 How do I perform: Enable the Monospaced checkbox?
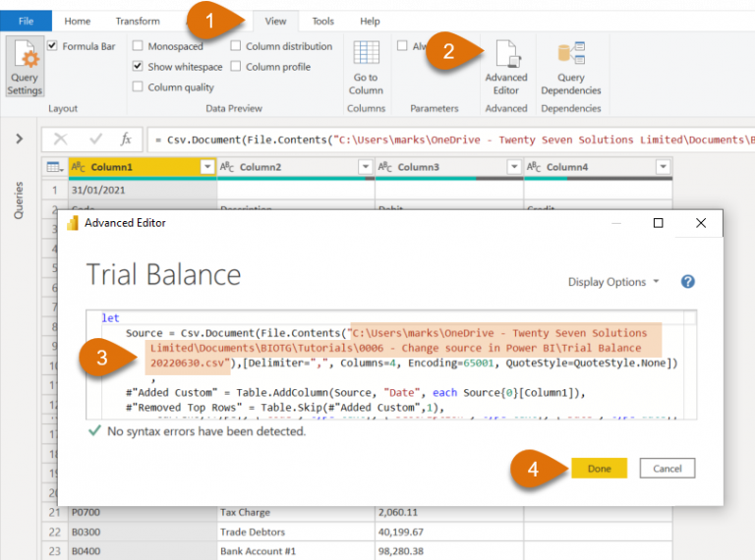pyautogui.click(x=139, y=46)
